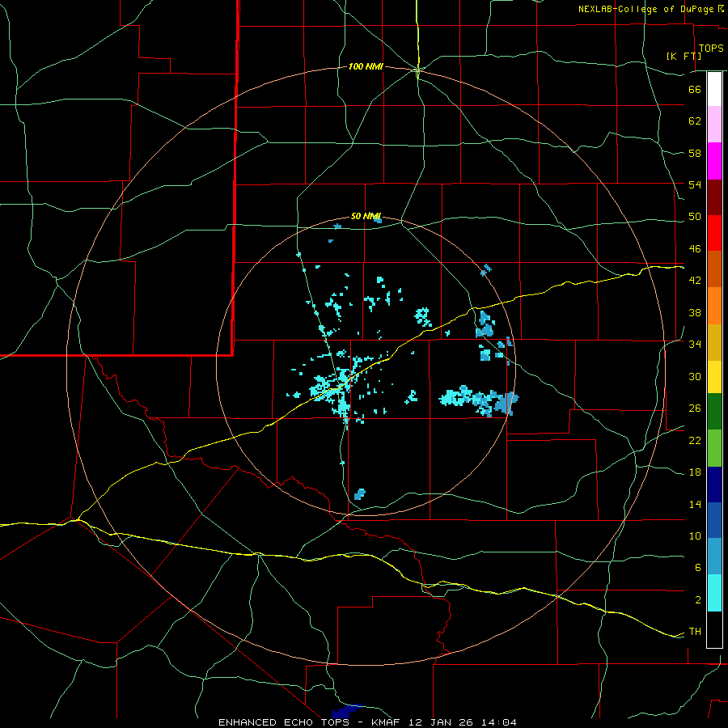Select the 38 legend value

695,312
